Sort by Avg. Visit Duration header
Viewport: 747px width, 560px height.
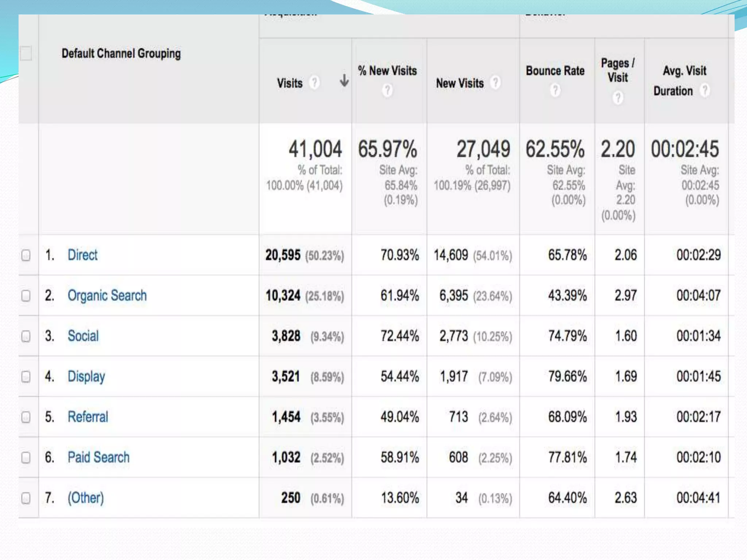click(684, 71)
